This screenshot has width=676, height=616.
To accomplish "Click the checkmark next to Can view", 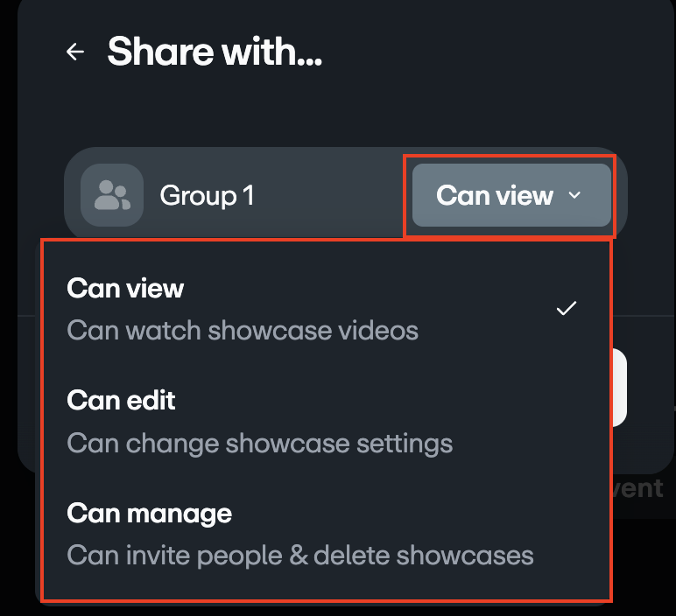I will (567, 308).
